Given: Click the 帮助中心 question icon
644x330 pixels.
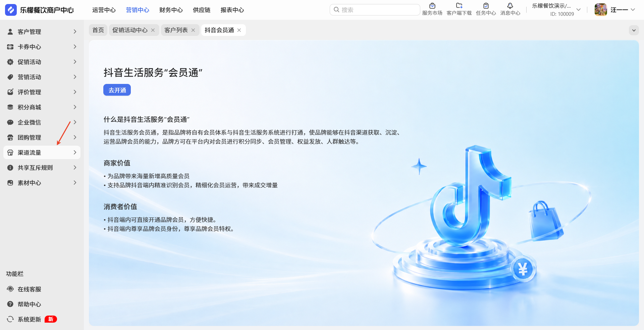Looking at the screenshot, I should [10, 304].
